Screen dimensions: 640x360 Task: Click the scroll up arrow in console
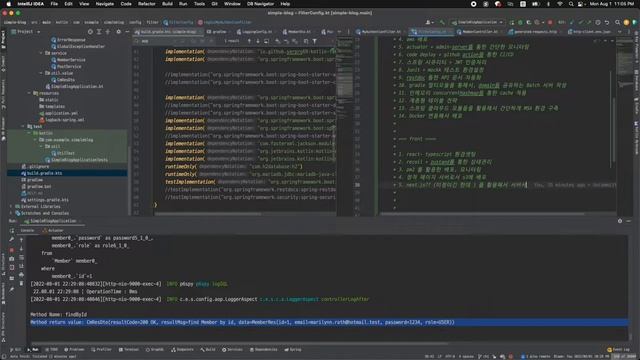tap(22, 240)
